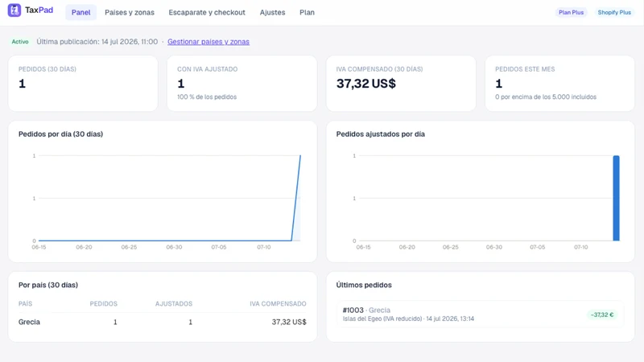
Task: Click the blue bar in adjusted orders chart
Action: coord(616,198)
